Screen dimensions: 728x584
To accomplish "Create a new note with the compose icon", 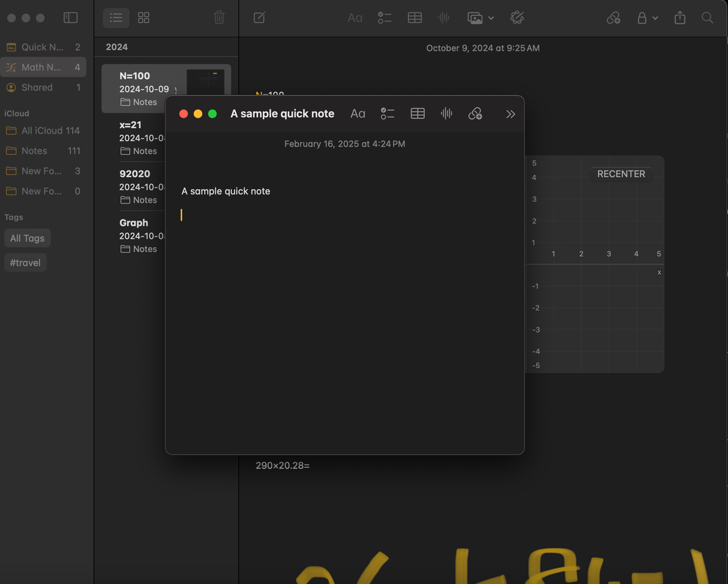I will [x=259, y=17].
